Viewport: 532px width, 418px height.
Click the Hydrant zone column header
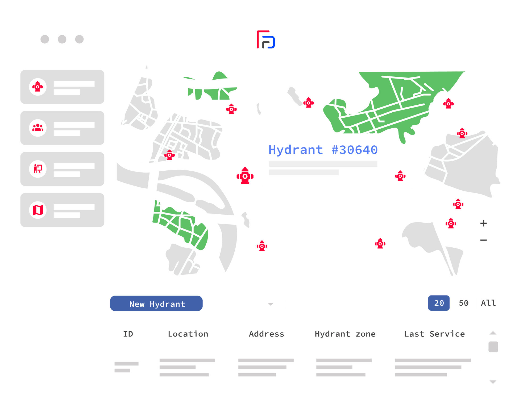pyautogui.click(x=344, y=334)
